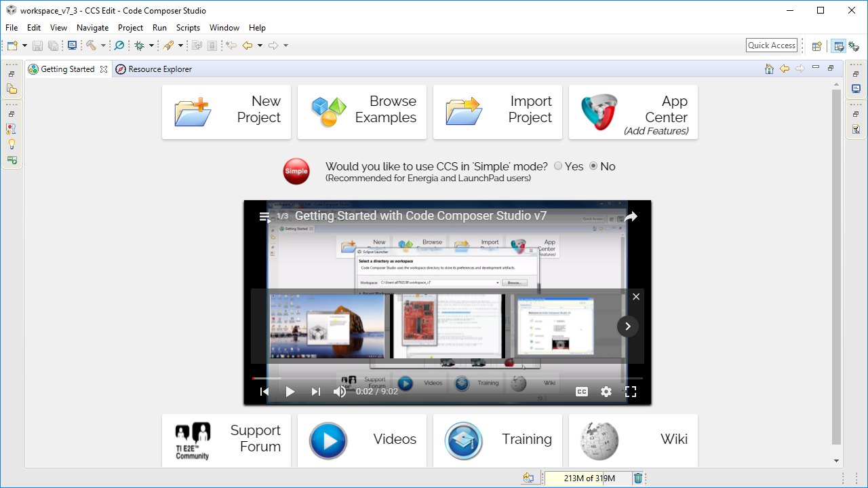
Task: Show next video suggestions with chevron
Action: (x=628, y=326)
